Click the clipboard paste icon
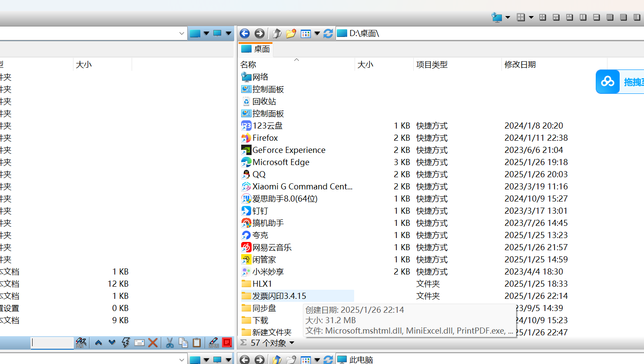Viewport: 644px width, 364px height. coord(197,343)
